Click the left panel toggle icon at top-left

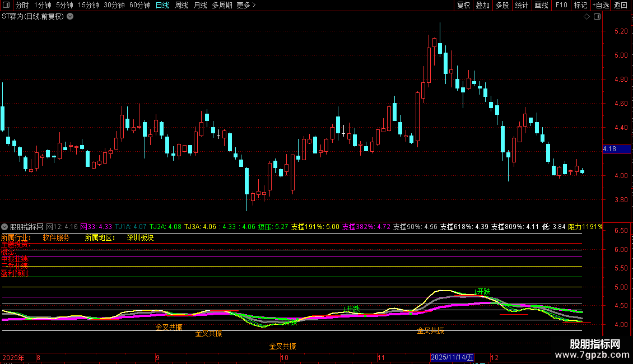pyautogui.click(x=6, y=6)
